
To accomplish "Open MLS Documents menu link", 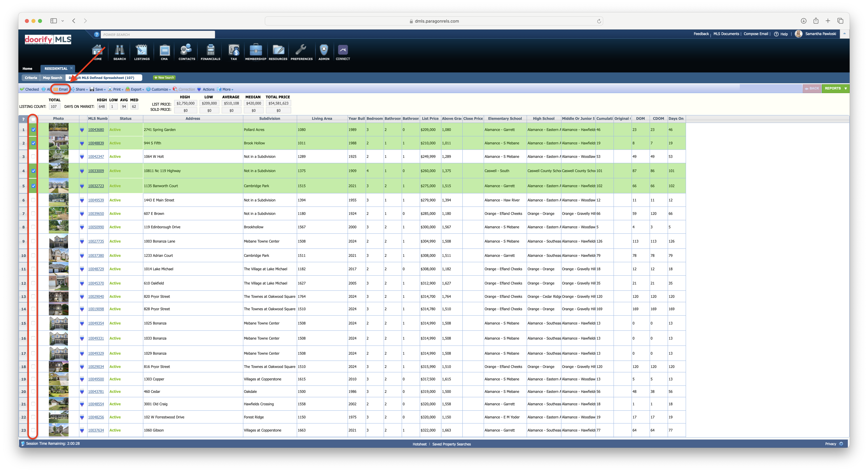I will pyautogui.click(x=726, y=34).
